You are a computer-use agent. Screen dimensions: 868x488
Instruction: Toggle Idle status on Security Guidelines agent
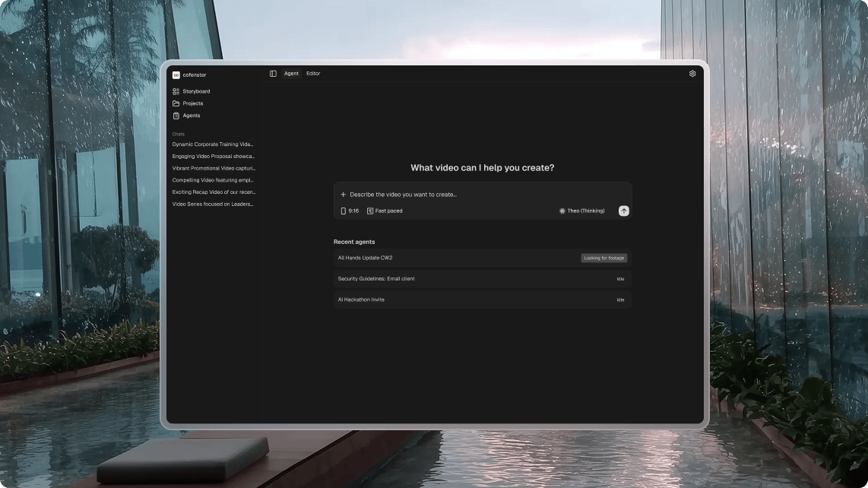pyautogui.click(x=620, y=278)
